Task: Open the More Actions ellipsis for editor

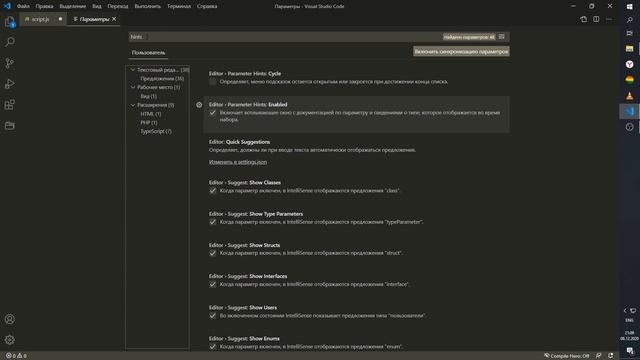Action: [x=609, y=19]
